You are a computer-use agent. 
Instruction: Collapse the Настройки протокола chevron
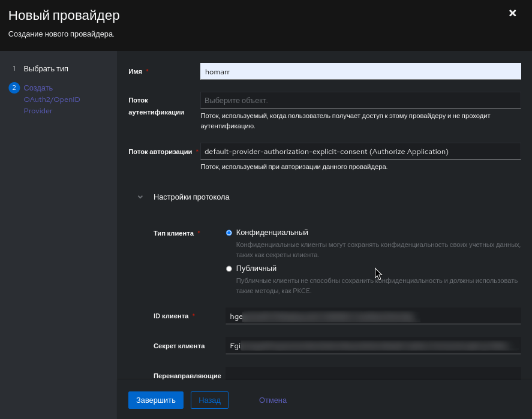[140, 197]
